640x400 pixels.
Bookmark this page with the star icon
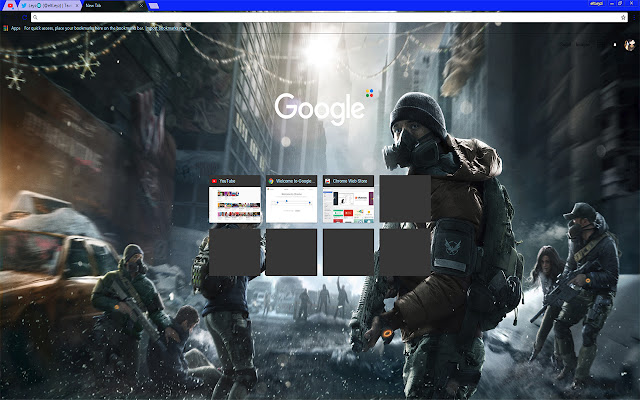623,17
